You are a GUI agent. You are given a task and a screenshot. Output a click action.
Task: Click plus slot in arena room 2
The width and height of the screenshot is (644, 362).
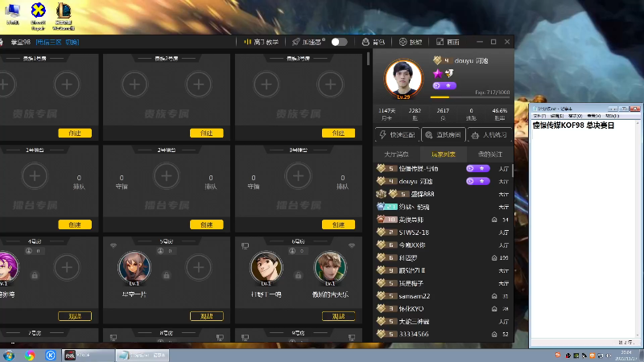click(167, 176)
